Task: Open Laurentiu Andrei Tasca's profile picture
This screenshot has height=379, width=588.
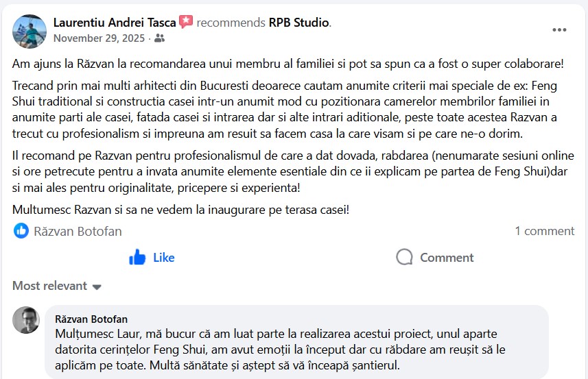Action: (x=30, y=31)
